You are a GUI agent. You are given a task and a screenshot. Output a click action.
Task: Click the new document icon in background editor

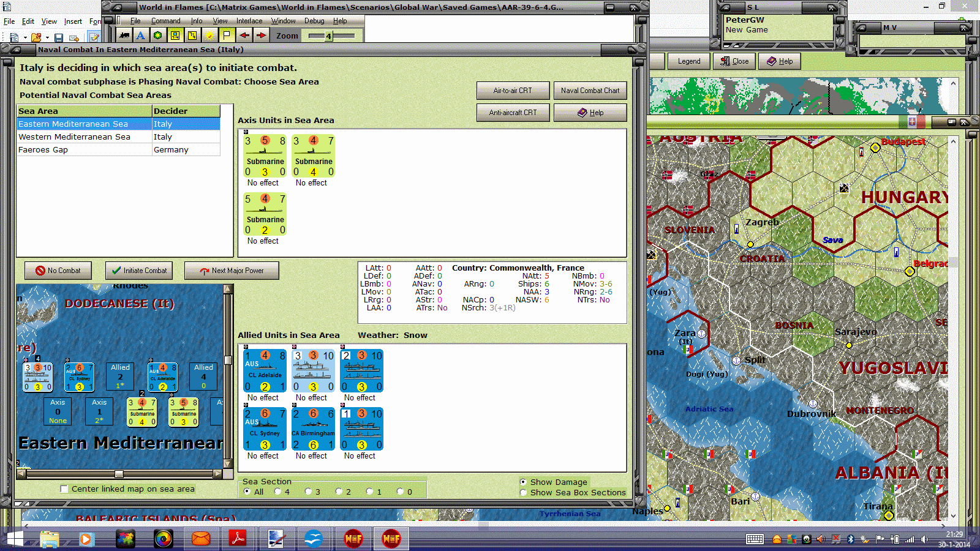[14, 38]
